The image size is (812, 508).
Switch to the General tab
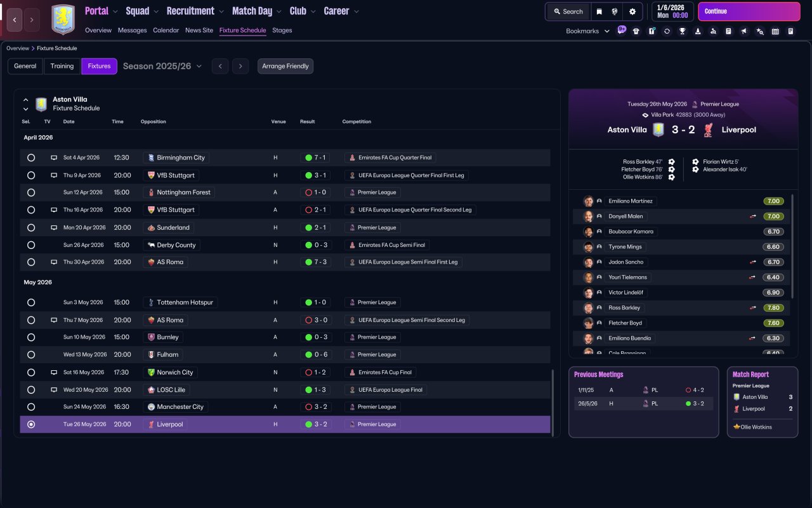[25, 66]
